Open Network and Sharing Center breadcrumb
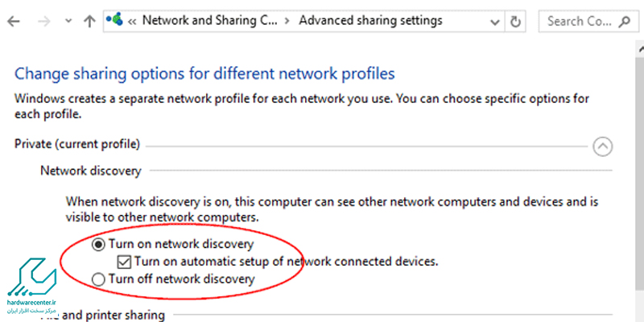The width and height of the screenshot is (644, 322). point(209,20)
